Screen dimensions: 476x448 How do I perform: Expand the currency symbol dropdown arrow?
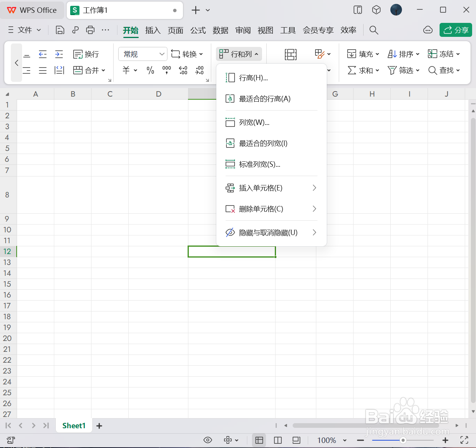[135, 70]
